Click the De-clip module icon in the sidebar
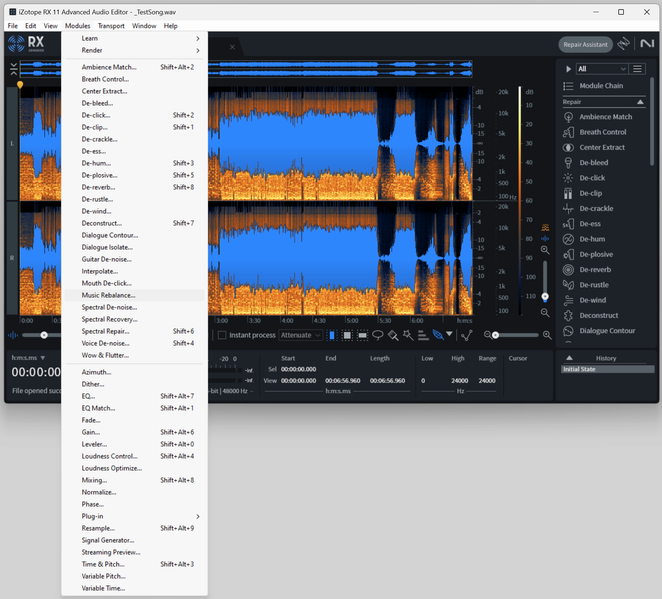Screen dimensions: 662x599 pos(568,193)
